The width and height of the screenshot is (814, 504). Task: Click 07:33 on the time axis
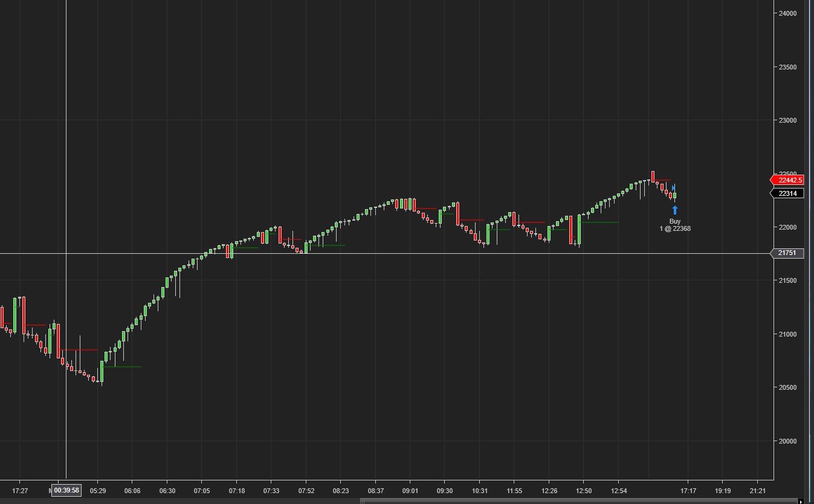(x=271, y=491)
